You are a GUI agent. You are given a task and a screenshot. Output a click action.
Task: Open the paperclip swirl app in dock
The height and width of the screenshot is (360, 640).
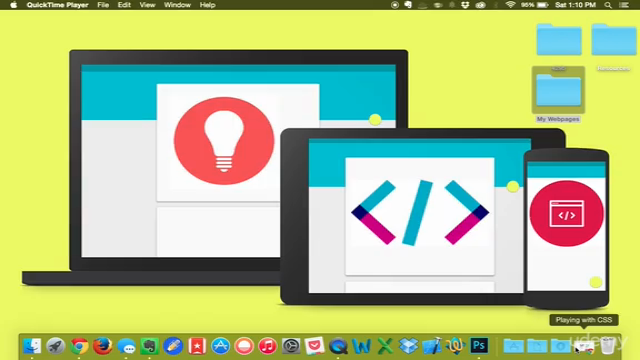(x=456, y=346)
